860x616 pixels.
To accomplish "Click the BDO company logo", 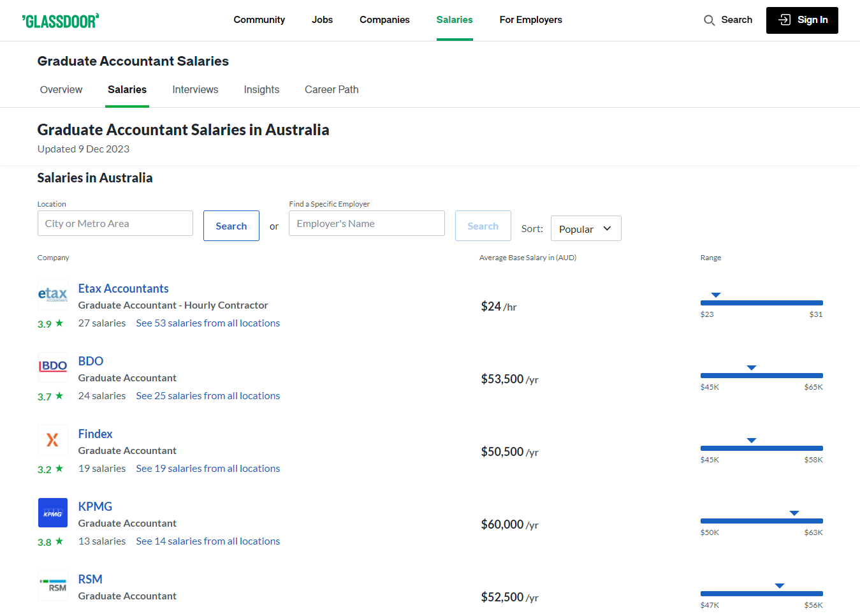I will click(52, 367).
